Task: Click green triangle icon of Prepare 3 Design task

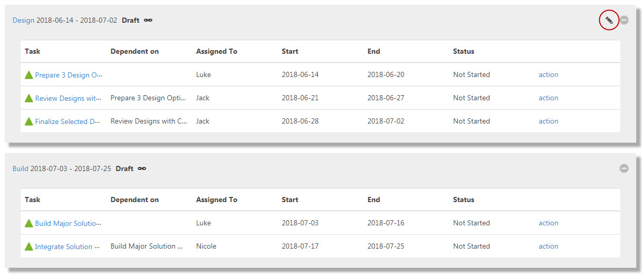Action: tap(29, 75)
